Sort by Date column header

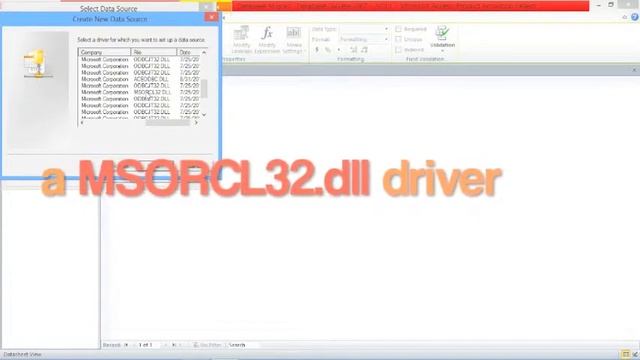tap(189, 52)
